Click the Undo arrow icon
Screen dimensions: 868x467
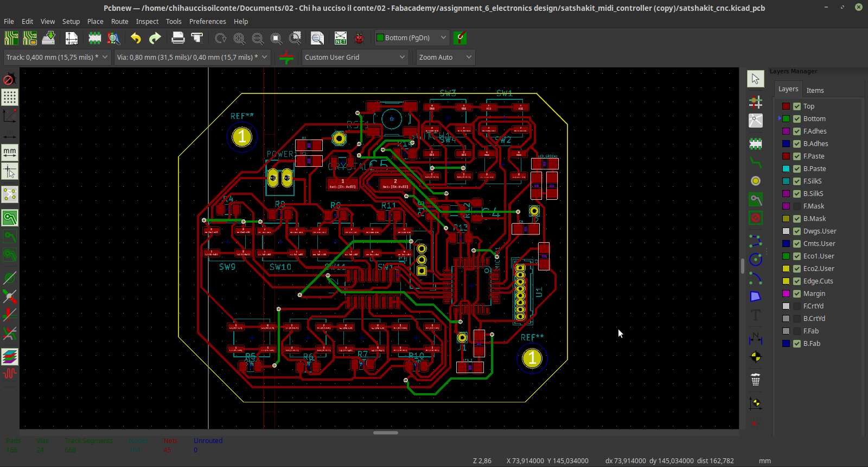coord(136,38)
